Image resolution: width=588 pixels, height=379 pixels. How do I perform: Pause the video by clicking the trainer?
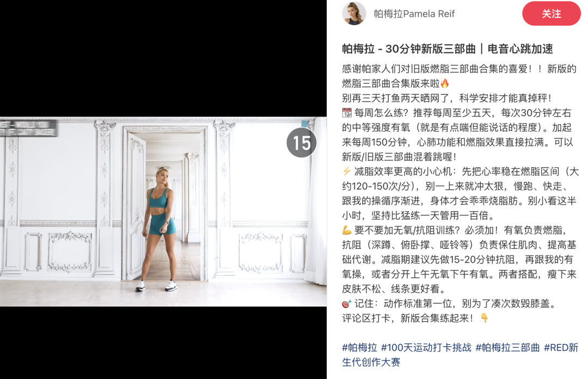click(x=158, y=229)
